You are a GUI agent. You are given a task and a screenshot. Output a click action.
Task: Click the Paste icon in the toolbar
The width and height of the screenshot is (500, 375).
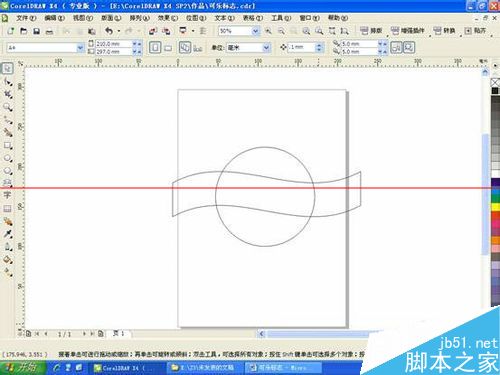click(92, 31)
